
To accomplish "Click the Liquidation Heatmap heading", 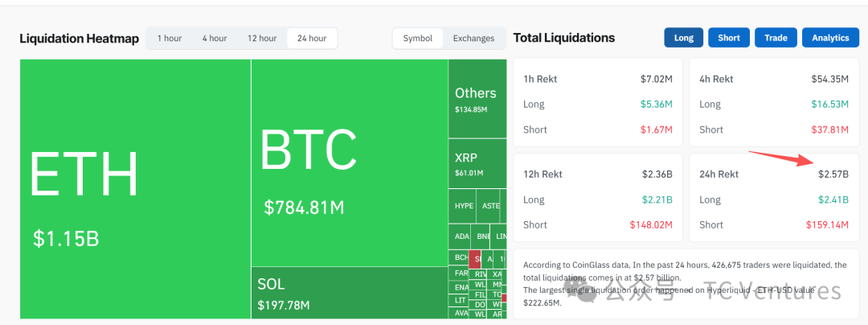I will [79, 38].
